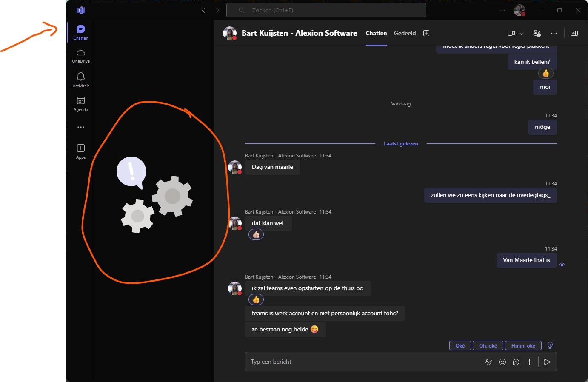Open the emoji picker
The height and width of the screenshot is (382, 588).
coord(502,362)
